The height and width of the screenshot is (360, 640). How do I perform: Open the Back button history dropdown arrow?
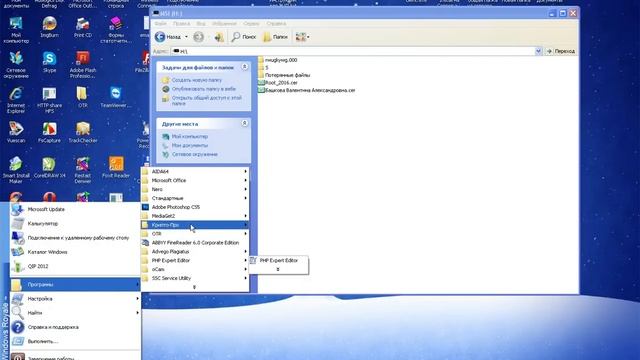coord(187,37)
